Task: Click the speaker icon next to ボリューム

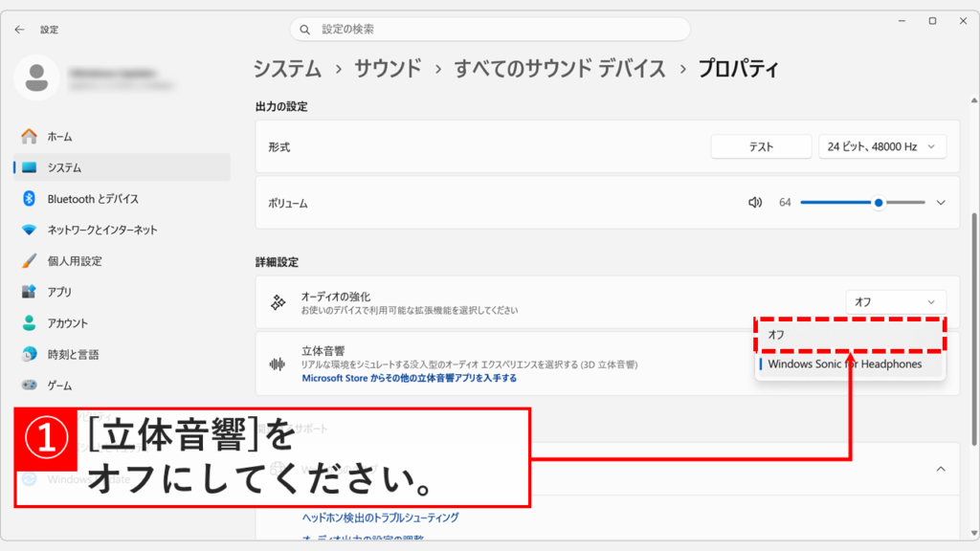Action: (755, 202)
